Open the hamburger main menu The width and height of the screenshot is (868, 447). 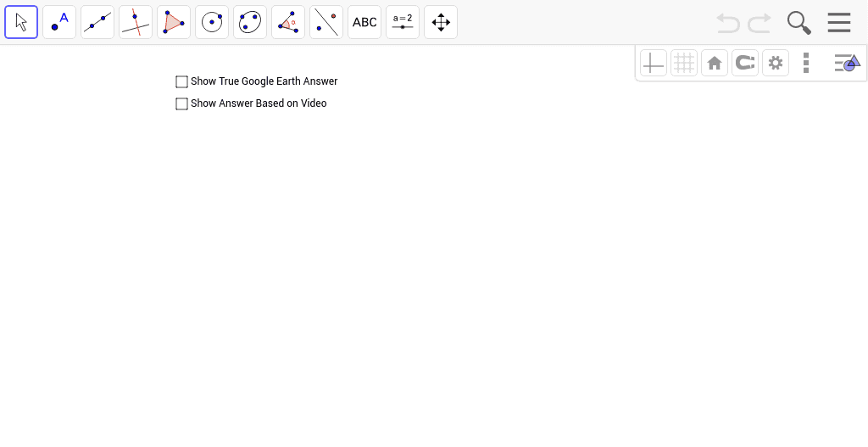(839, 23)
